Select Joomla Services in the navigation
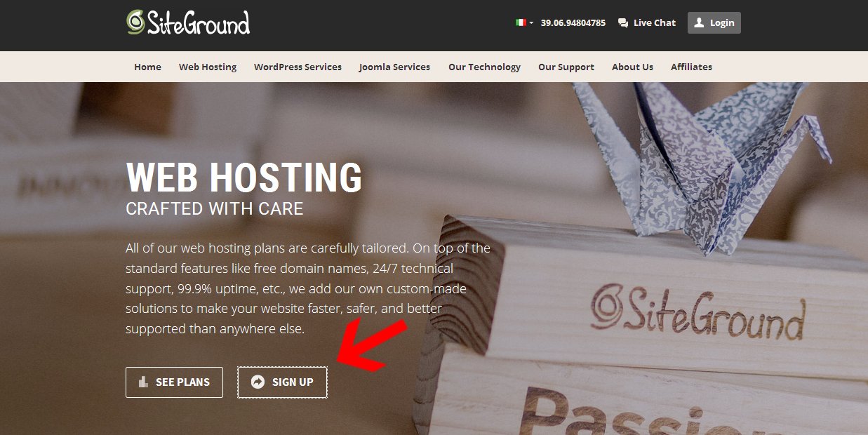Image resolution: width=868 pixels, height=435 pixels. pos(394,67)
